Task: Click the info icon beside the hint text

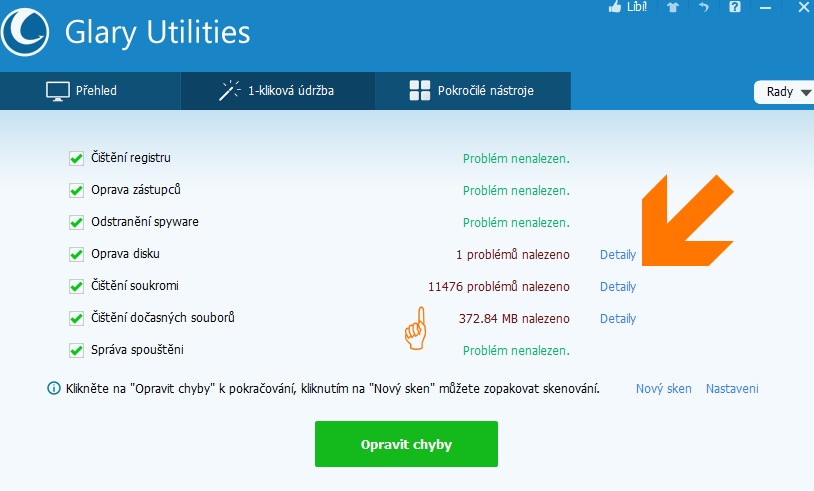Action: tap(53, 388)
